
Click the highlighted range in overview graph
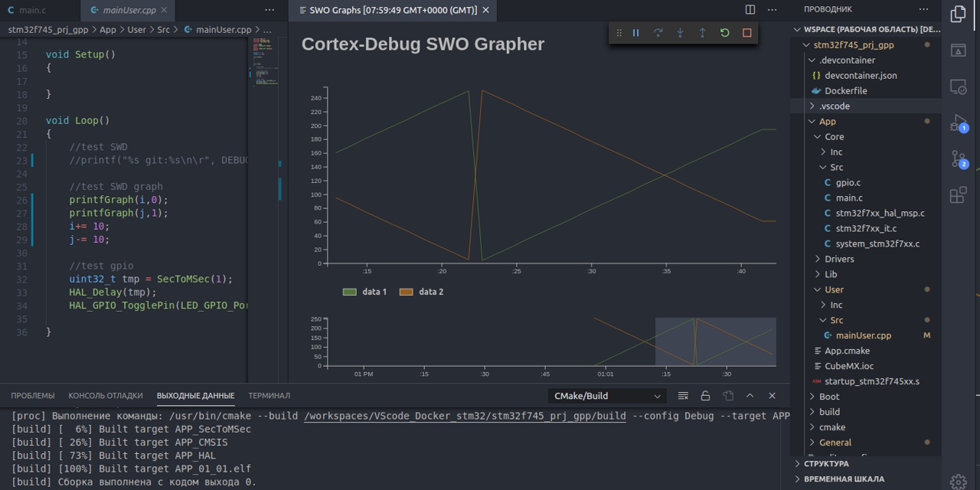[x=716, y=341]
